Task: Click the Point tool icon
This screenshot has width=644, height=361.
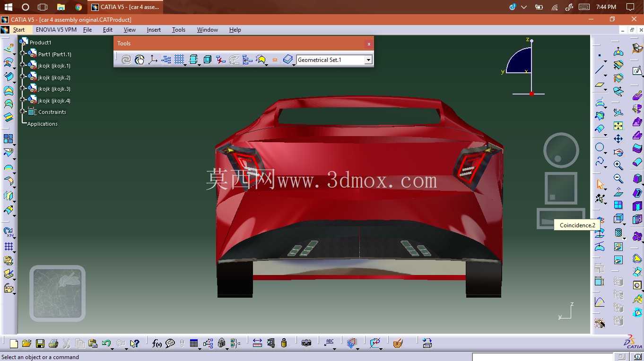Action: 600,56
